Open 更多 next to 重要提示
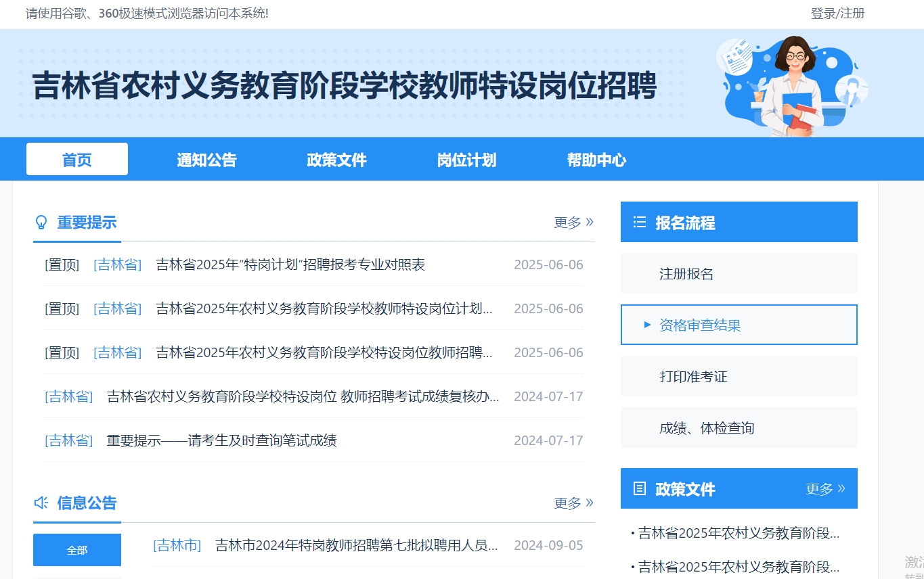 tap(573, 223)
